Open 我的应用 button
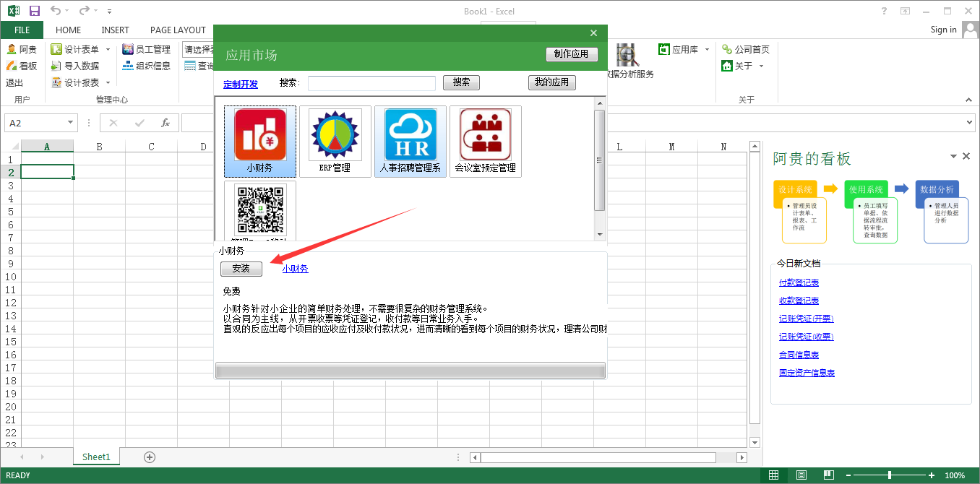 coord(552,82)
